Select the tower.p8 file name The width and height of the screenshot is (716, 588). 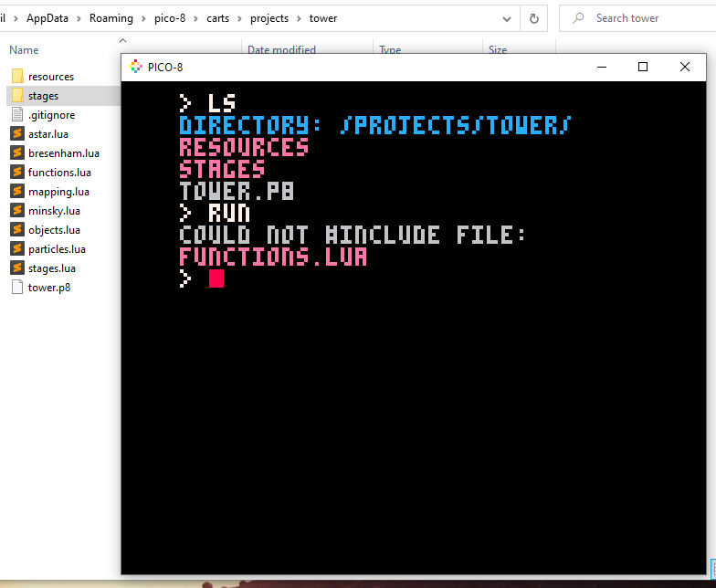49,288
